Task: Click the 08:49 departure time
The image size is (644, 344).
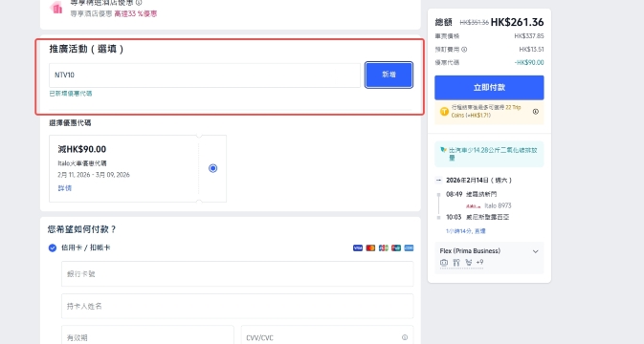Action: [x=454, y=194]
